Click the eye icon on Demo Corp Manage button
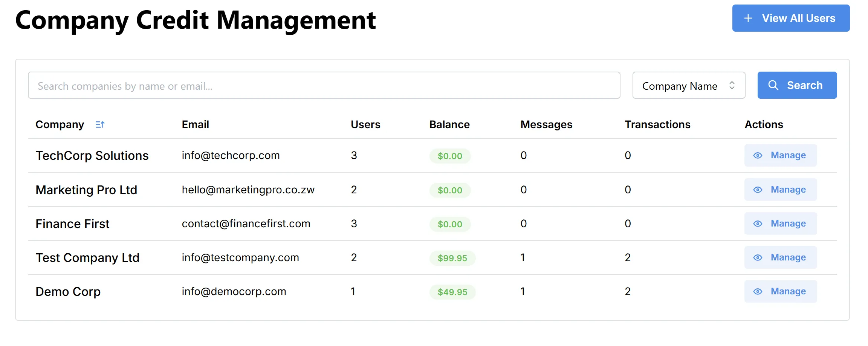 [758, 291]
